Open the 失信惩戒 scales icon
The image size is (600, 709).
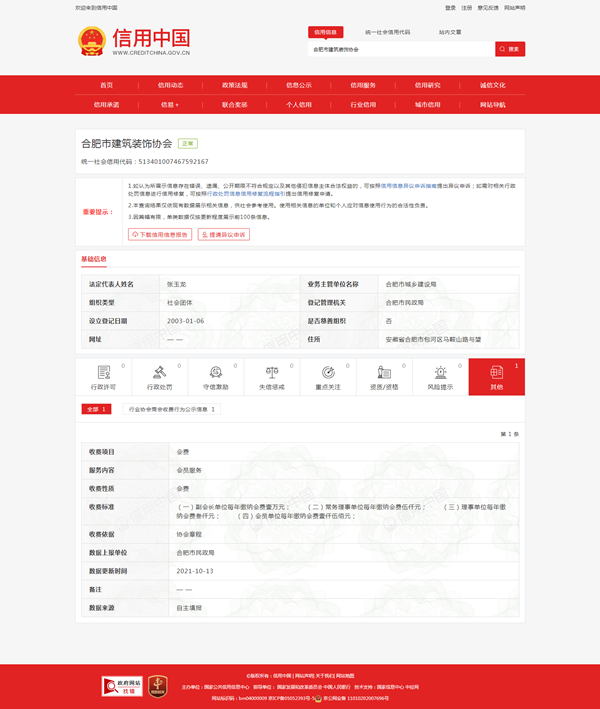(272, 371)
